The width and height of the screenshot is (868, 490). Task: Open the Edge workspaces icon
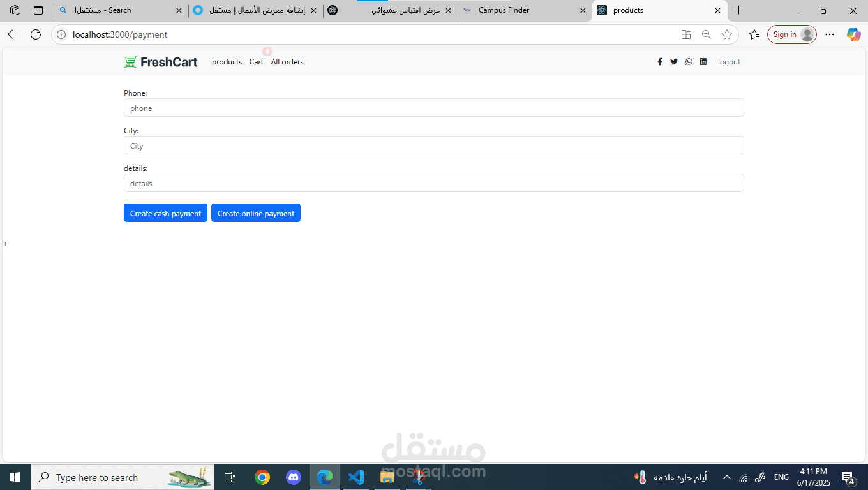pyautogui.click(x=15, y=10)
